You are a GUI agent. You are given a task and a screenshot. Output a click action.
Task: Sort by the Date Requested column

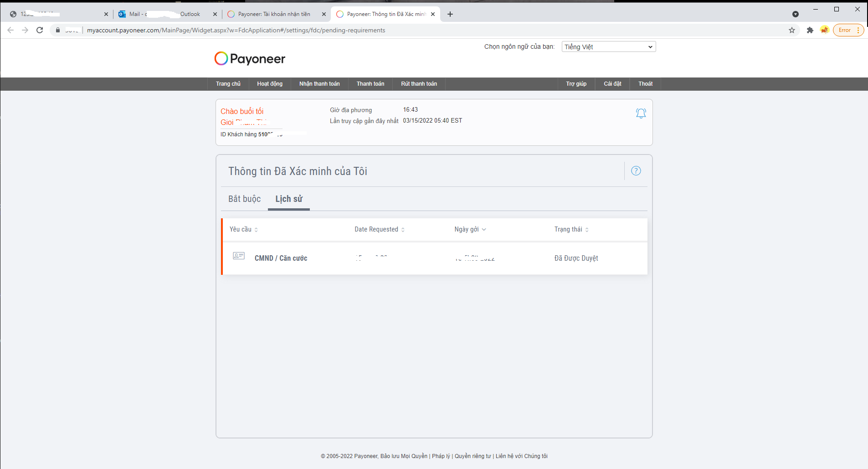(380, 229)
